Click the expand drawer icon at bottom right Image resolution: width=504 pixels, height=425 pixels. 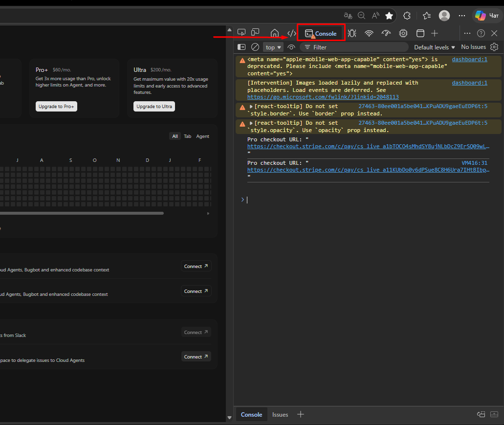(494, 414)
